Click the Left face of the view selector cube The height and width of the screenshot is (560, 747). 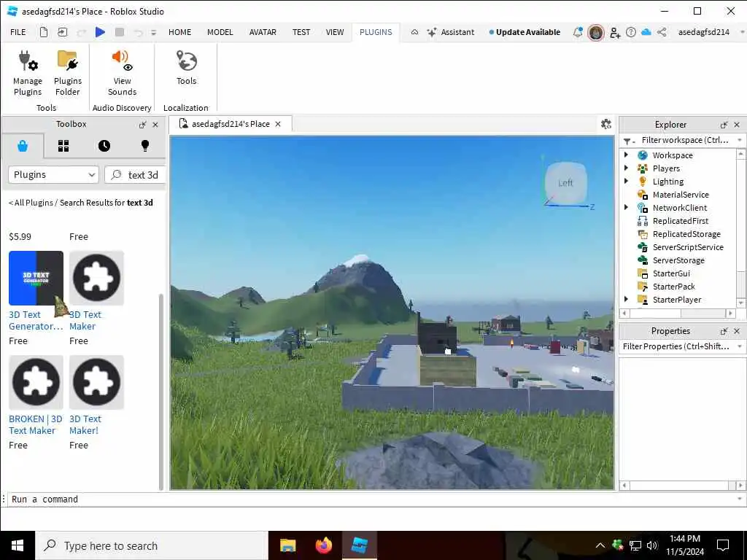(x=565, y=183)
